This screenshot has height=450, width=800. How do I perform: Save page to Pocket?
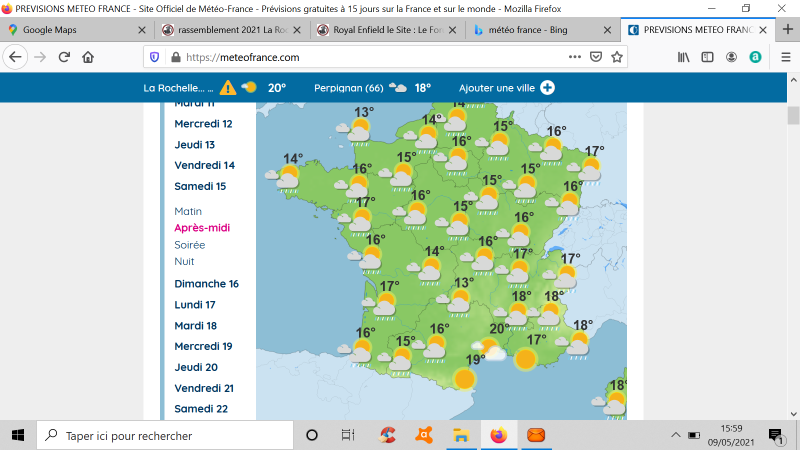point(596,57)
